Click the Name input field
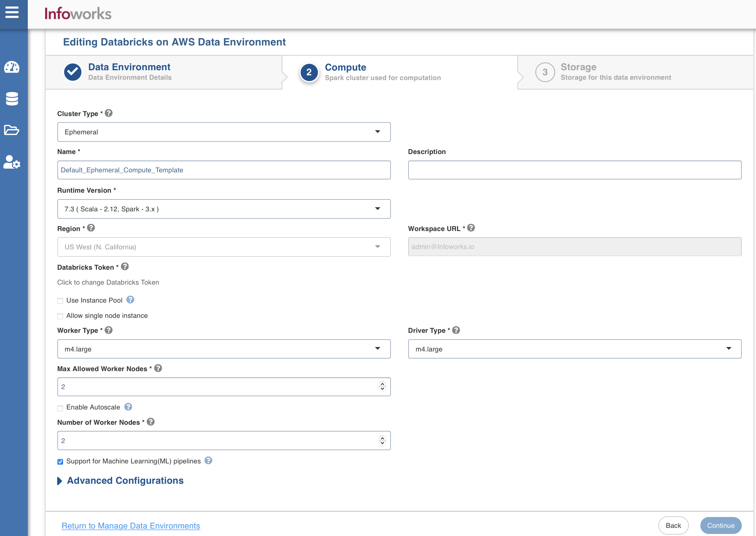The image size is (756, 536). point(224,170)
